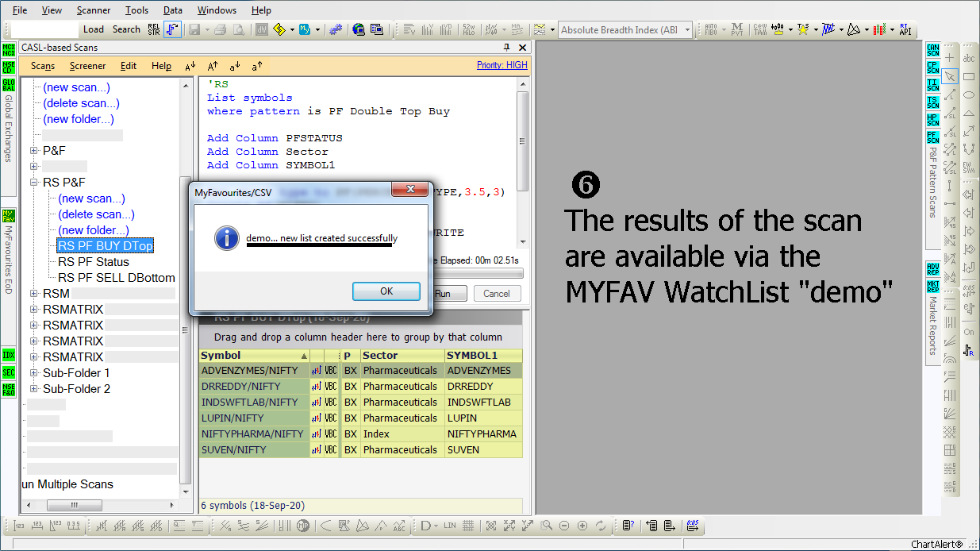This screenshot has width=980, height=551.
Task: Select the arrow pointer drawing tool
Action: 950,76
